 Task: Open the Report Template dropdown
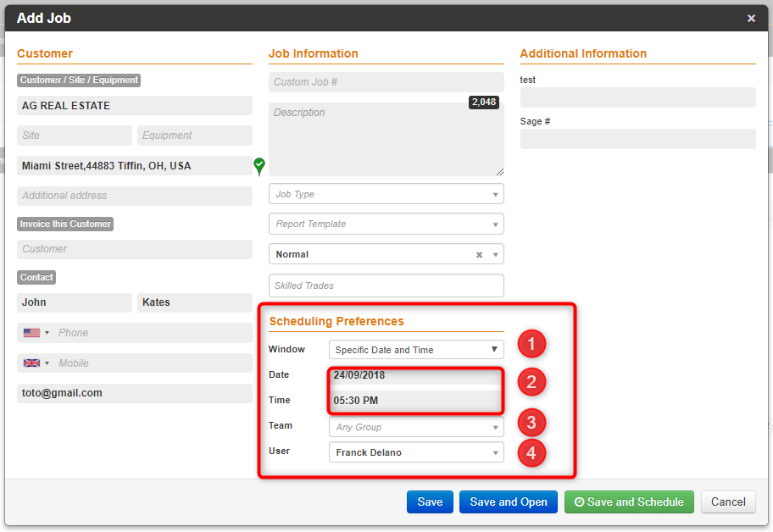pos(386,224)
